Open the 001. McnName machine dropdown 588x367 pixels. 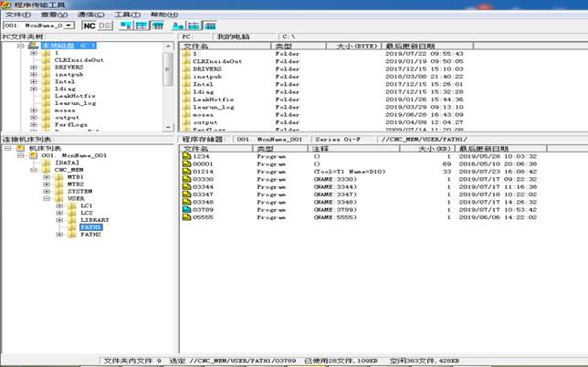pyautogui.click(x=68, y=26)
